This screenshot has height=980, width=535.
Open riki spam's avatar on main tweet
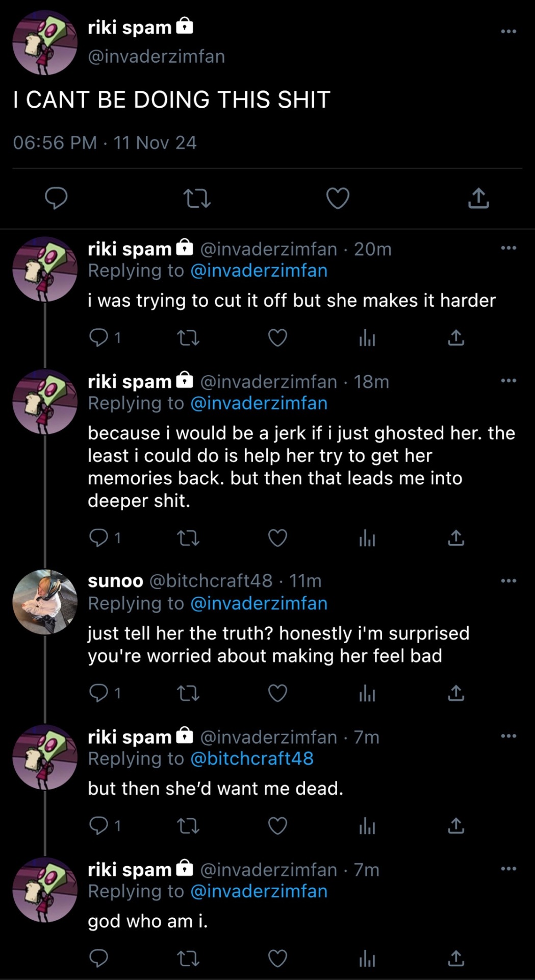[45, 43]
